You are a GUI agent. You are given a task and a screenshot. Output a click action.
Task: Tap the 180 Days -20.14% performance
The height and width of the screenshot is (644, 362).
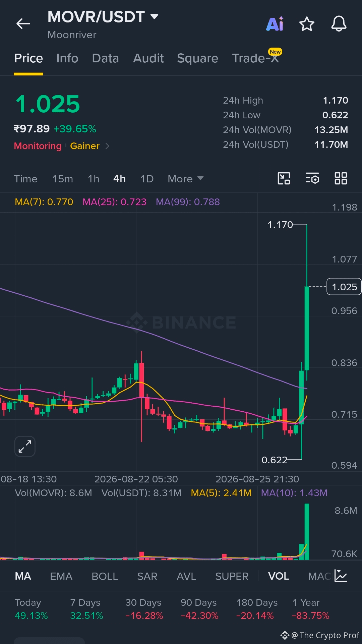[x=257, y=609]
